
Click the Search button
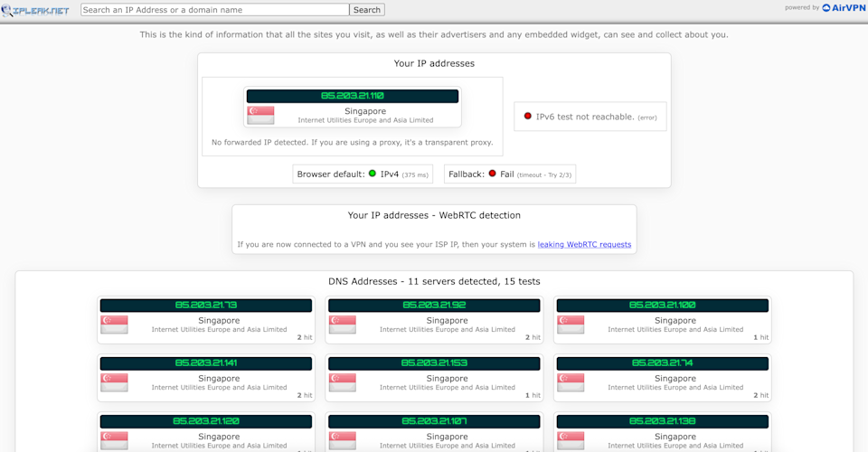pos(367,10)
